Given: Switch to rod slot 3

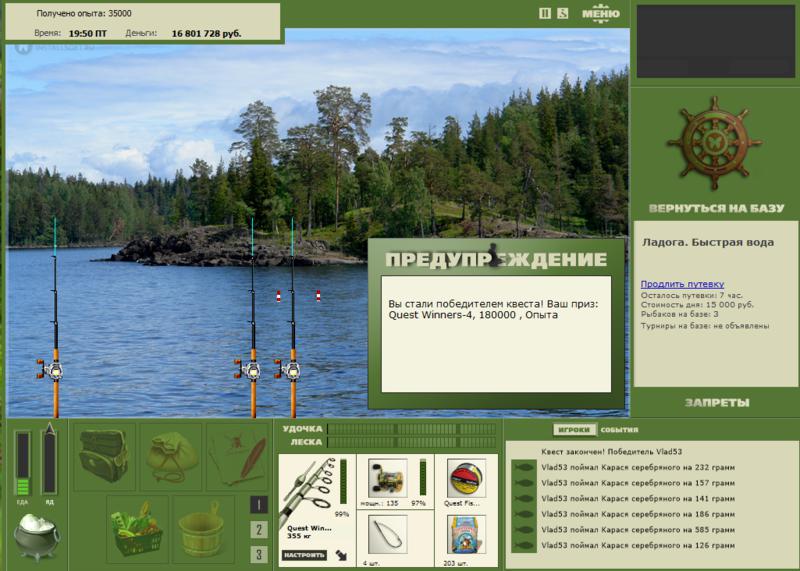Looking at the screenshot, I should [x=259, y=554].
